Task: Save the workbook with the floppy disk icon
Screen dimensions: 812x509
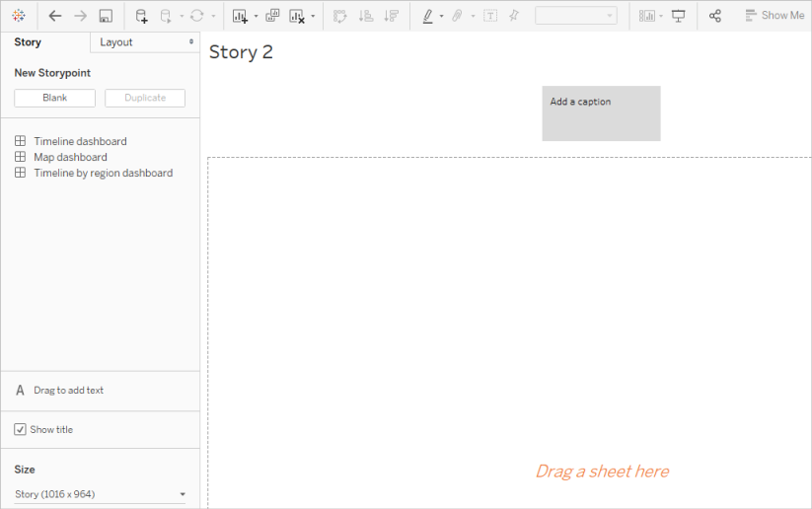Action: coord(106,16)
